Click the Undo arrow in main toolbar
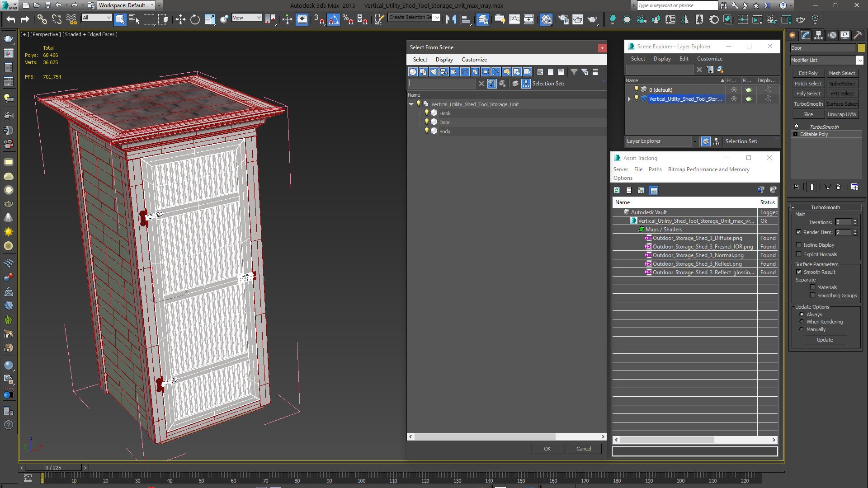This screenshot has width=868, height=488. (11, 19)
